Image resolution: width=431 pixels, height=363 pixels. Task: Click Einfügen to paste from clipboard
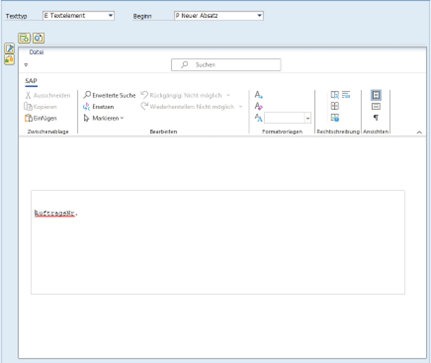coord(41,118)
